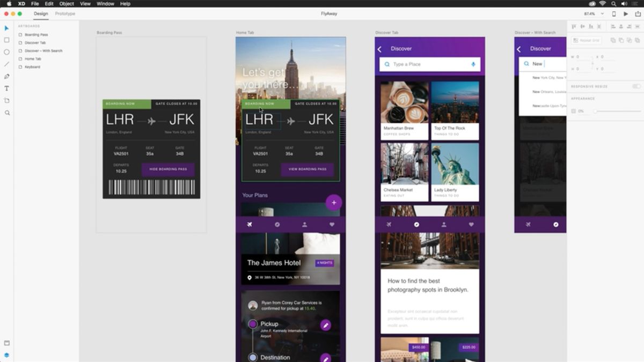Image resolution: width=644 pixels, height=362 pixels.
Task: Switch to the Prototype tab
Action: tap(65, 13)
